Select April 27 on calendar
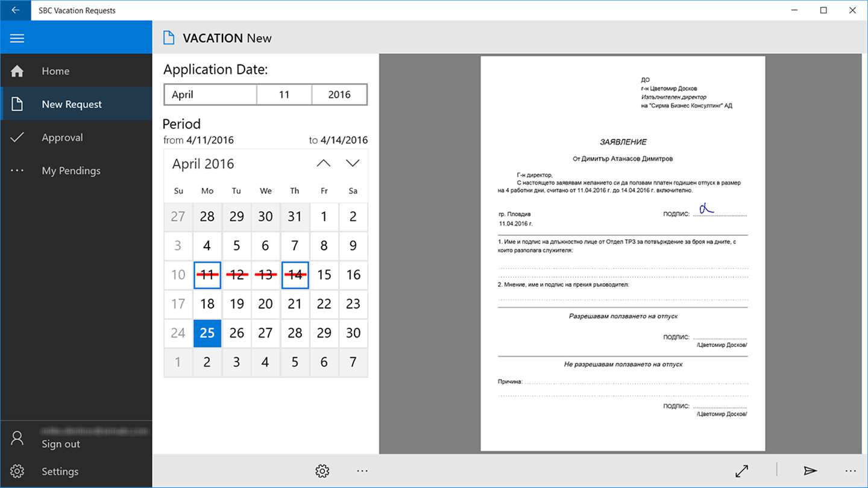 pos(266,333)
